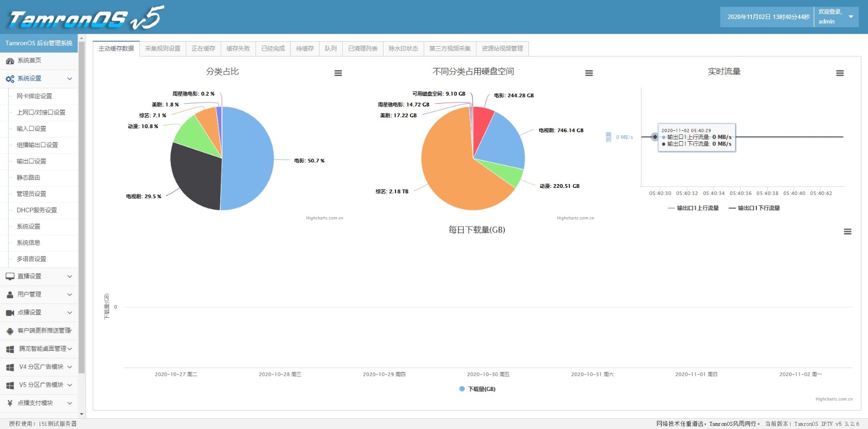Switch to the 队列 tab

(x=331, y=48)
